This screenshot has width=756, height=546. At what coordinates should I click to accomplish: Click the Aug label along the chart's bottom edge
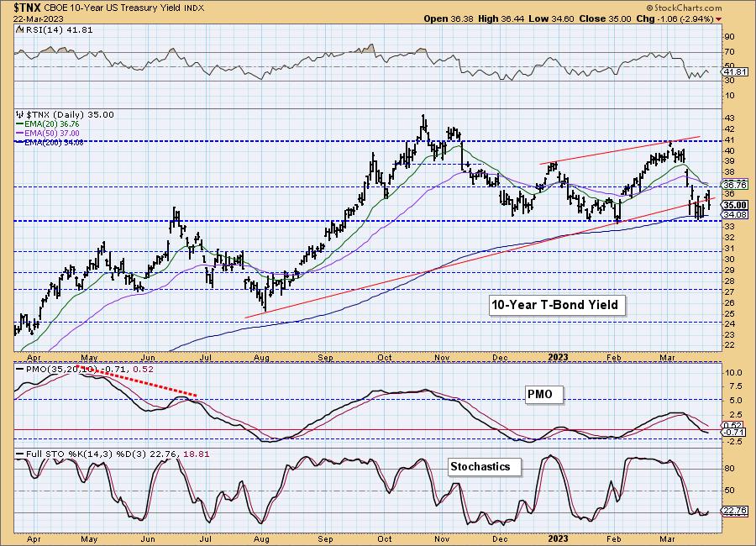click(x=261, y=539)
